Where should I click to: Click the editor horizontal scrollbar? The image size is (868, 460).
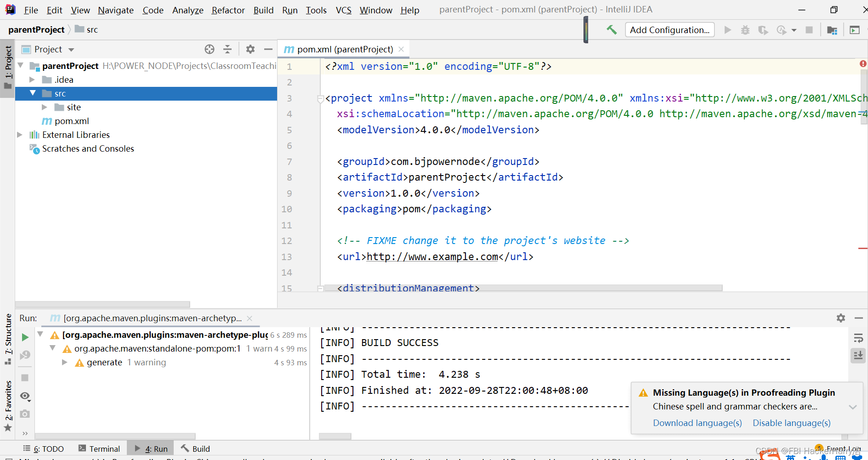[x=523, y=288]
